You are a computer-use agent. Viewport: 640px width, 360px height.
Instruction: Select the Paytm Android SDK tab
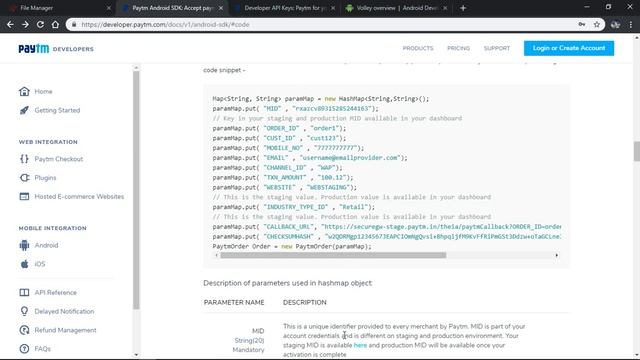pyautogui.click(x=171, y=8)
